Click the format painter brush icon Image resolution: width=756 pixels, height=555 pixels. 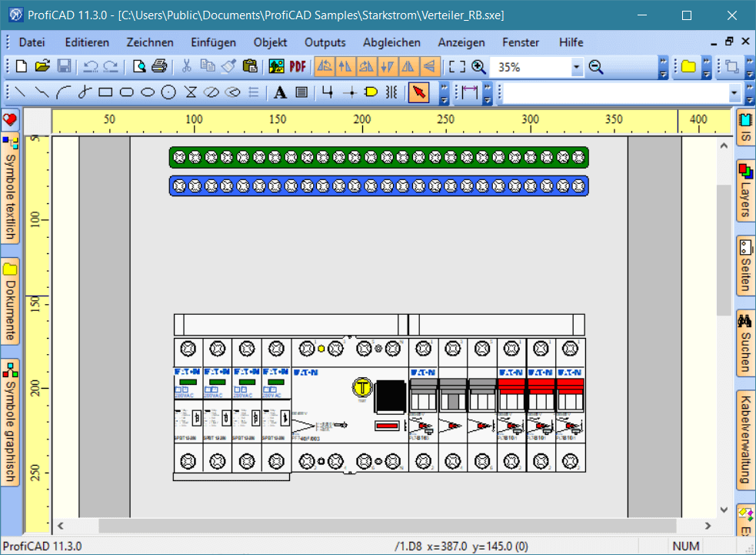coord(228,66)
